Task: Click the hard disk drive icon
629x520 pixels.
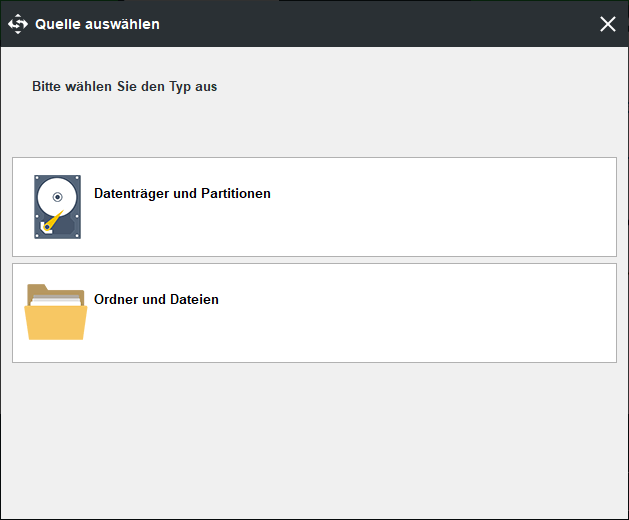Action: point(57,207)
